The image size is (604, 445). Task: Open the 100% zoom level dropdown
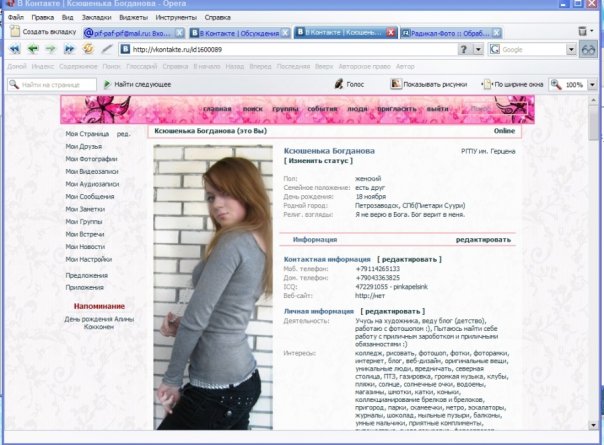coord(592,84)
